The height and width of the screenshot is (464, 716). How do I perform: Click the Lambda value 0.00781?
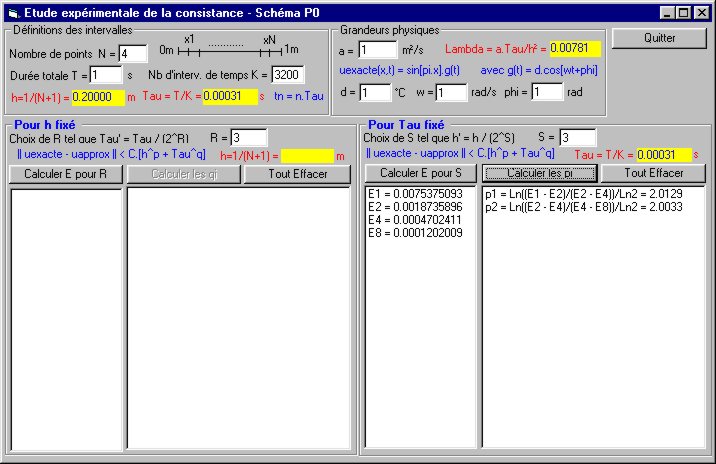pos(575,48)
